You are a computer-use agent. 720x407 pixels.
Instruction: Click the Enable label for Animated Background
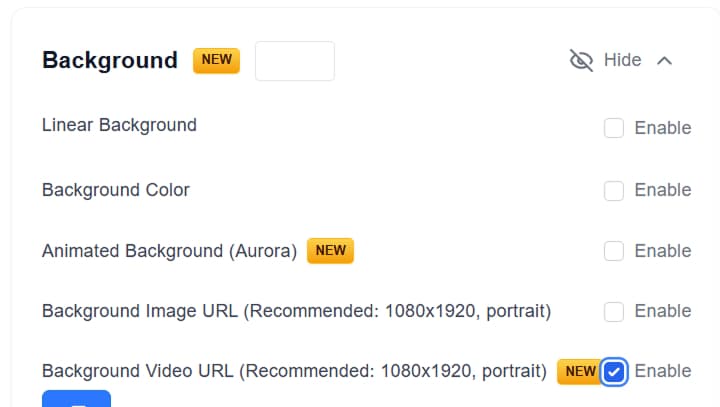[662, 251]
